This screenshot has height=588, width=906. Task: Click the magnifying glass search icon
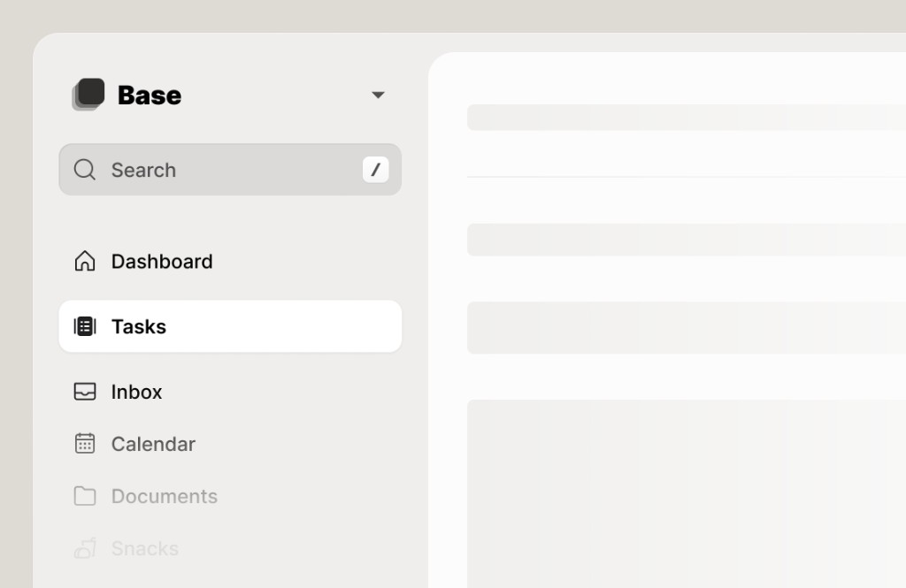pyautogui.click(x=85, y=170)
